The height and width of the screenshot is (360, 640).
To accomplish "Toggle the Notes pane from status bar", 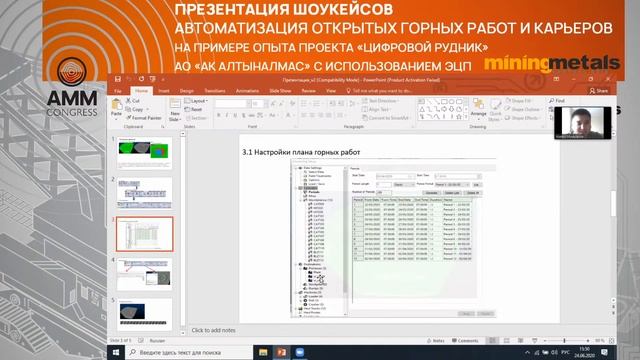I will pos(436,340).
